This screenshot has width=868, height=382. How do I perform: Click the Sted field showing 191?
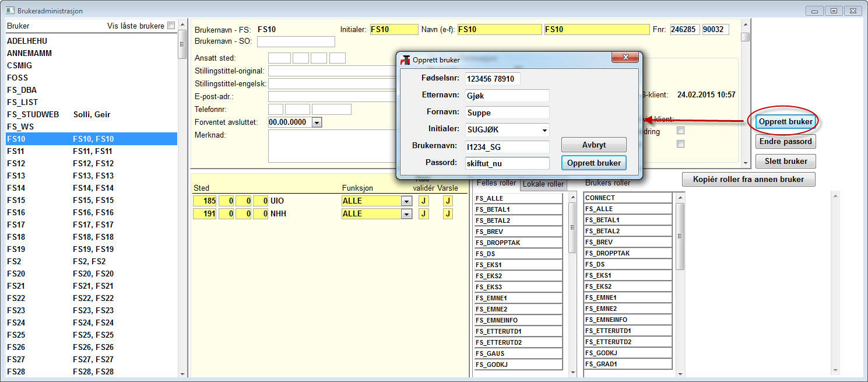(x=205, y=213)
